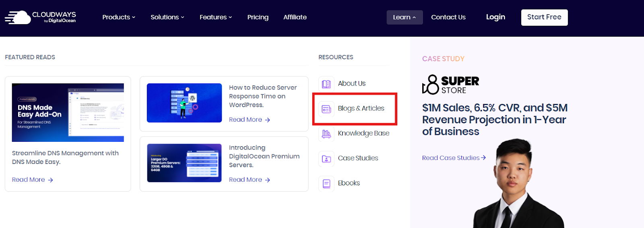Click arrow beside Server Response Time Read More
The width and height of the screenshot is (644, 228).
tap(268, 120)
